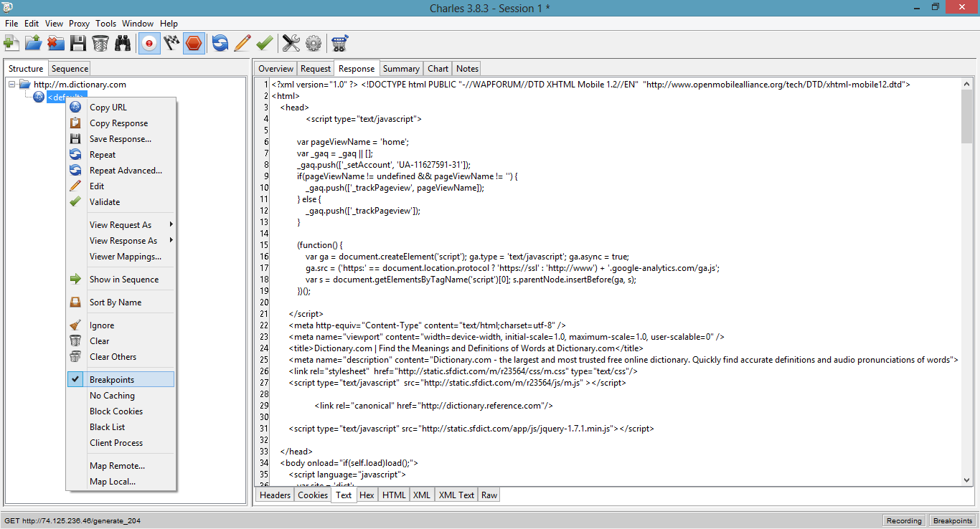Switch to the XML Text bottom tab
Viewport: 980px width, 529px height.
[456, 495]
